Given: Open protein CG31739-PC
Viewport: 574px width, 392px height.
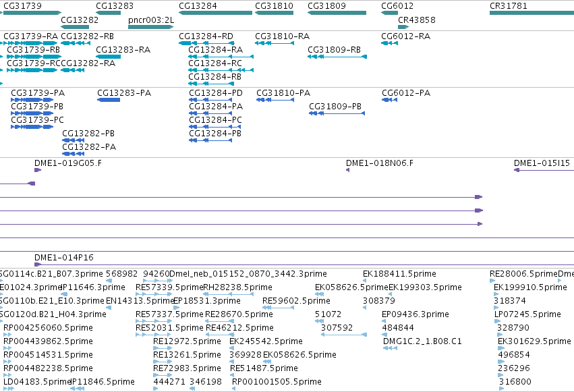Looking at the screenshot, I should pyautogui.click(x=32, y=127).
